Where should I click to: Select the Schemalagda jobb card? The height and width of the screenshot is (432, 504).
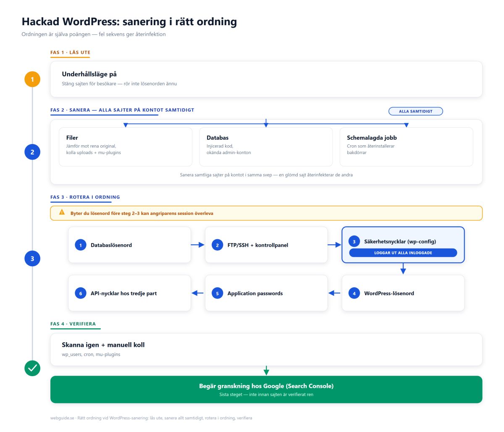click(x=406, y=147)
